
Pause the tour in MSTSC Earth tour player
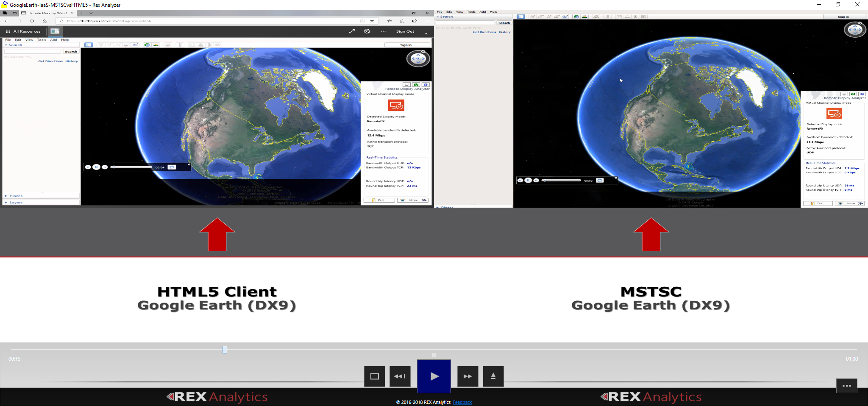[528, 181]
